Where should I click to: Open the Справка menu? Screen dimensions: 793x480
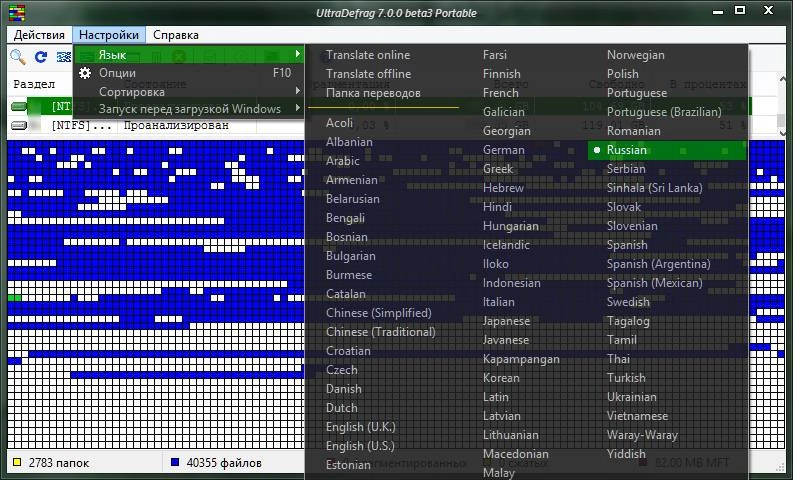tap(175, 35)
